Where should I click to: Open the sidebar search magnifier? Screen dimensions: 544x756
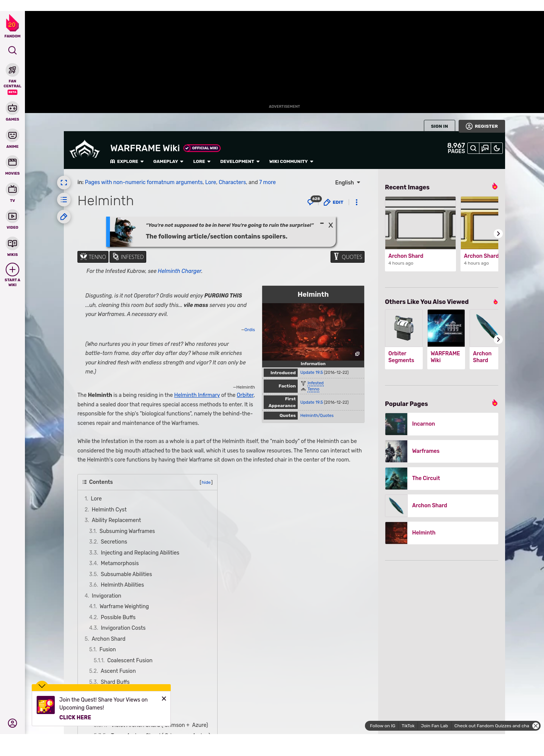click(12, 50)
